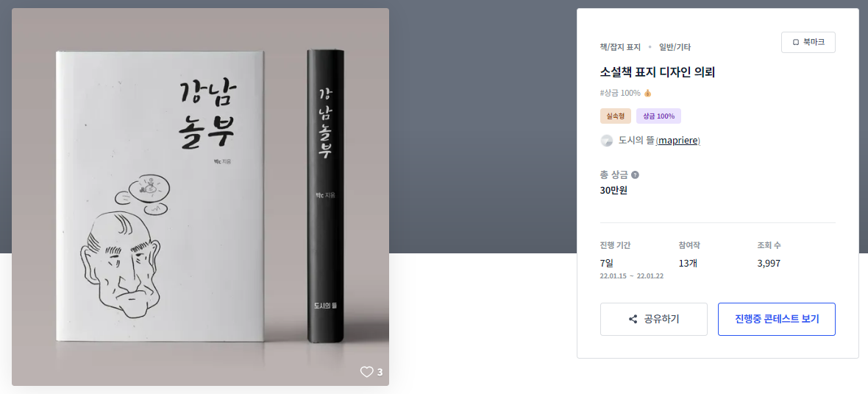Select the 실속형 orange badge
This screenshot has height=394, width=868.
click(x=615, y=116)
